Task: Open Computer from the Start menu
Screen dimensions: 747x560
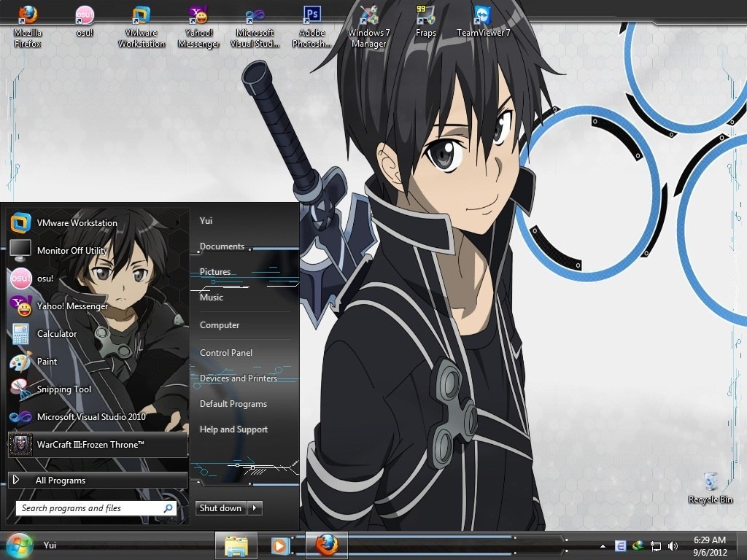Action: pos(219,324)
